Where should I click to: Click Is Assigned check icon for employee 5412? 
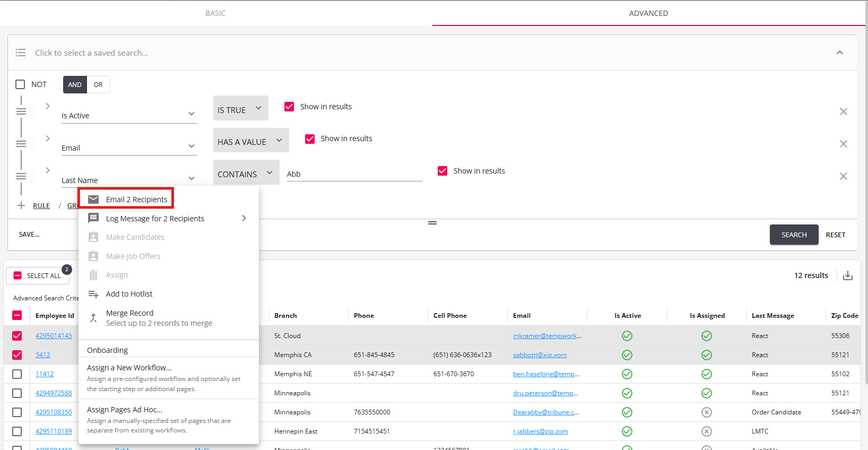point(707,355)
